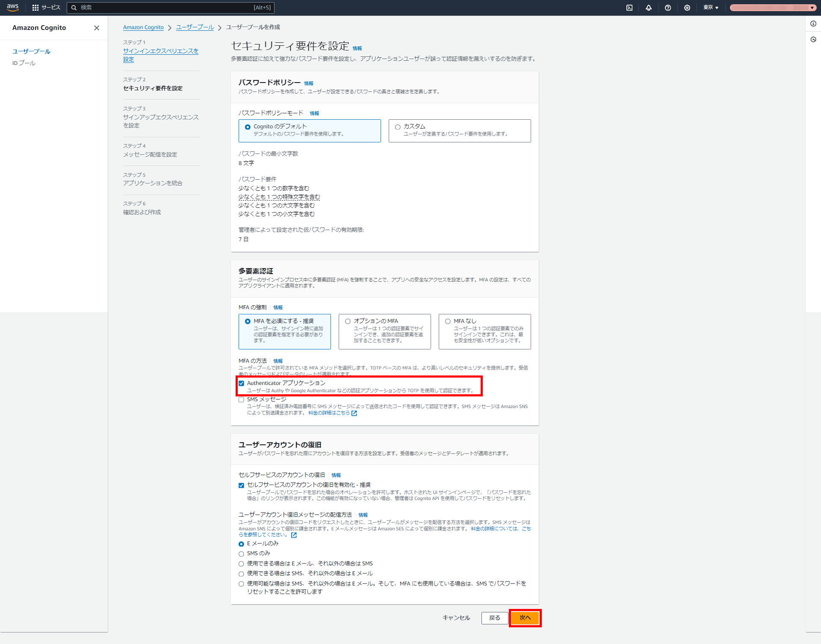The width and height of the screenshot is (821, 644).
Task: Click external link icon after 料金の詳細はこちら
Action: (354, 413)
